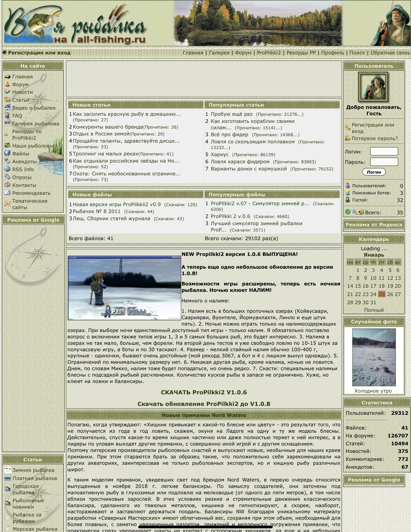Viewport: 411px width, 532px height.
Task: Click the icon beside Зимняя рыбалка
Action: tap(8, 470)
